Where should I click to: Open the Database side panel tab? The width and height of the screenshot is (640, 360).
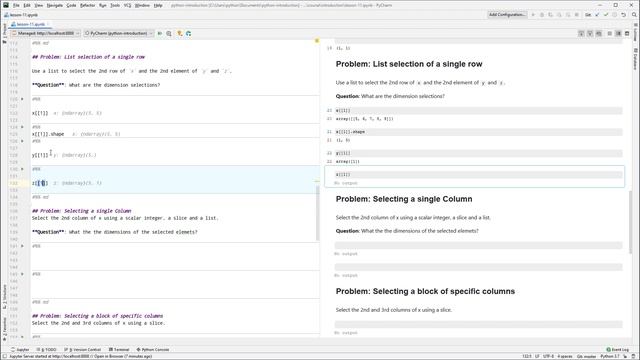636,59
